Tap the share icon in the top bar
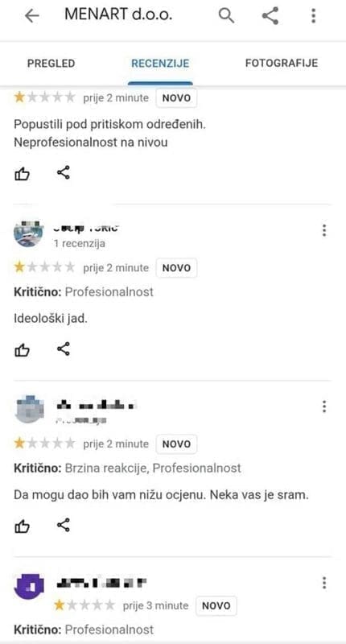 point(270,16)
